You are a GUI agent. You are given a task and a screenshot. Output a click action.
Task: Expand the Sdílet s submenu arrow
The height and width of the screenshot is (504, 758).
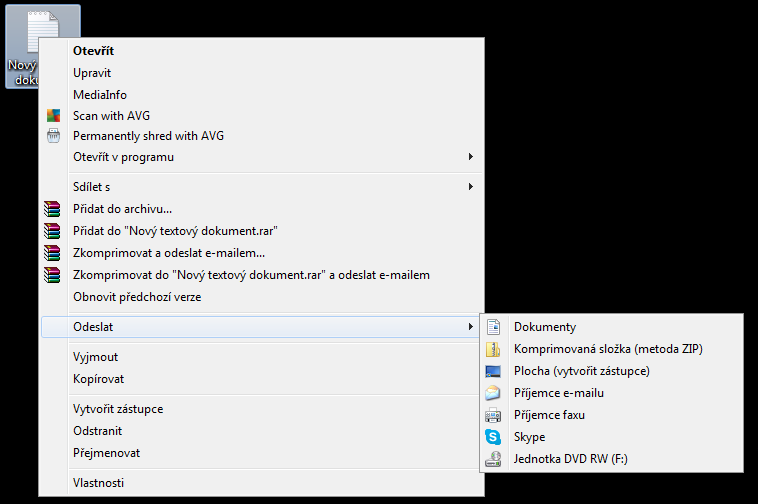click(471, 186)
